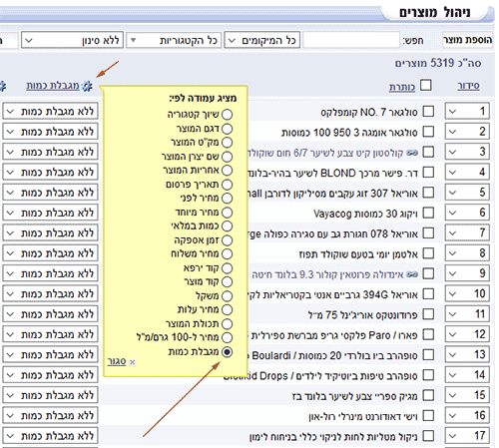This screenshot has height=448, width=499.
Task: Click the חפש search input field
Action: coord(351,40)
